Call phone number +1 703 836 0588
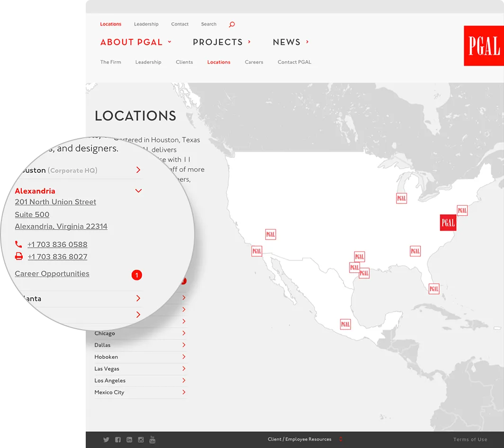This screenshot has height=448, width=504. click(x=57, y=244)
